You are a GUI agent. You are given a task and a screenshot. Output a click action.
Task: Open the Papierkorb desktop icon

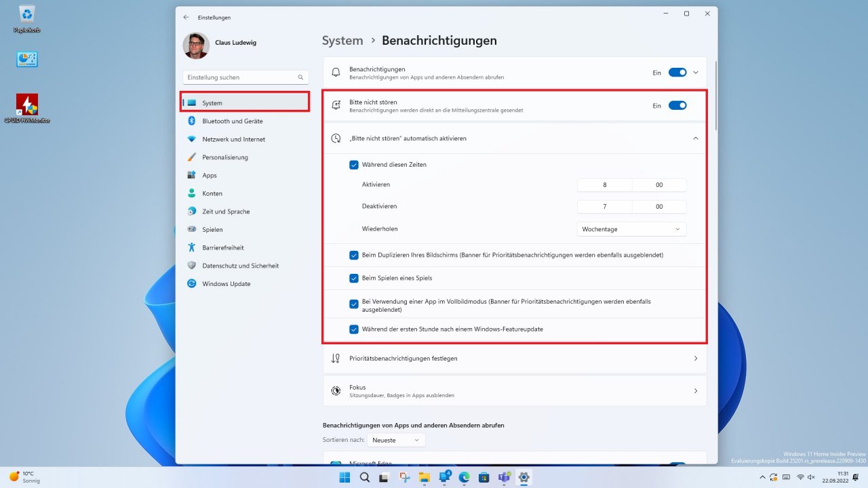27,18
